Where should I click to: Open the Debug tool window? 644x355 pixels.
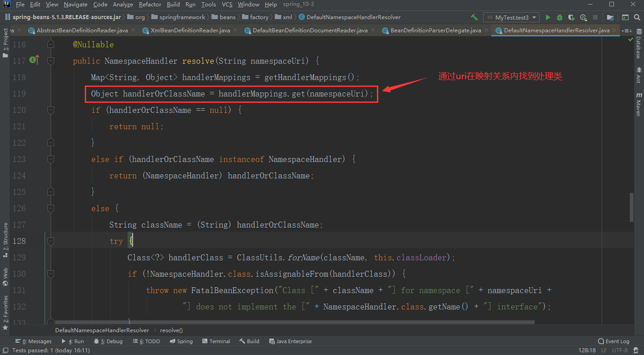click(x=108, y=341)
